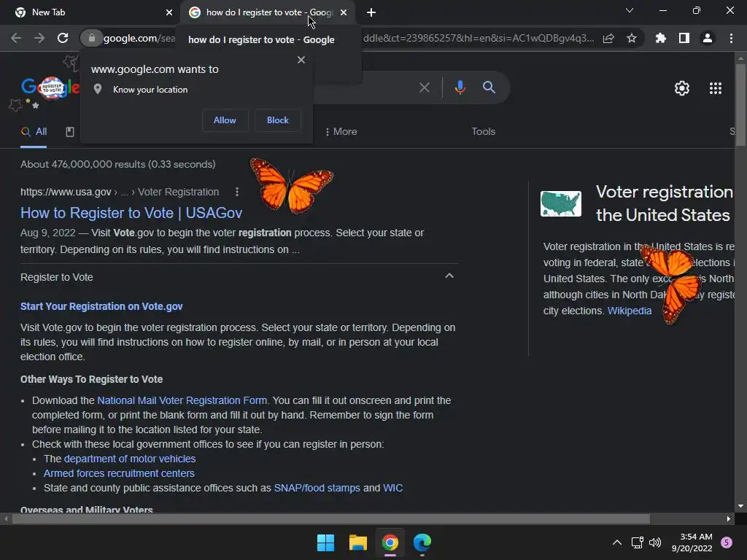Image resolution: width=747 pixels, height=560 pixels.
Task: Open Start Your Registration on Vote.gov link
Action: [101, 307]
